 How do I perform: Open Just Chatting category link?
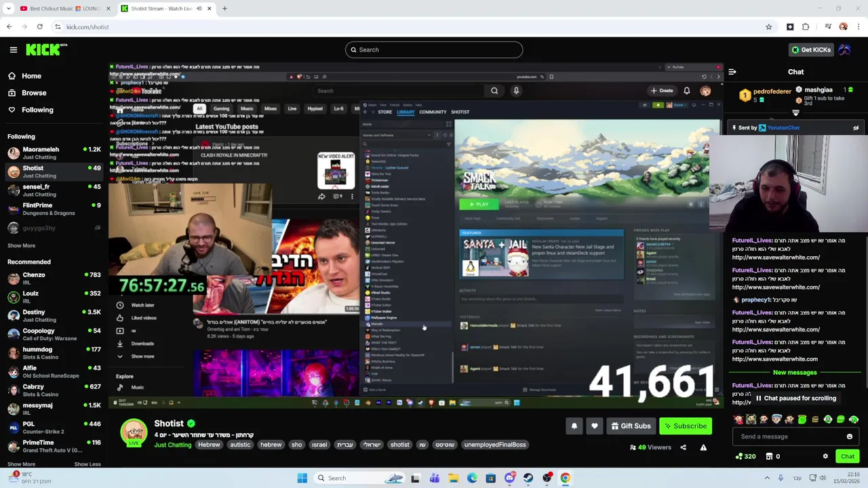(173, 445)
